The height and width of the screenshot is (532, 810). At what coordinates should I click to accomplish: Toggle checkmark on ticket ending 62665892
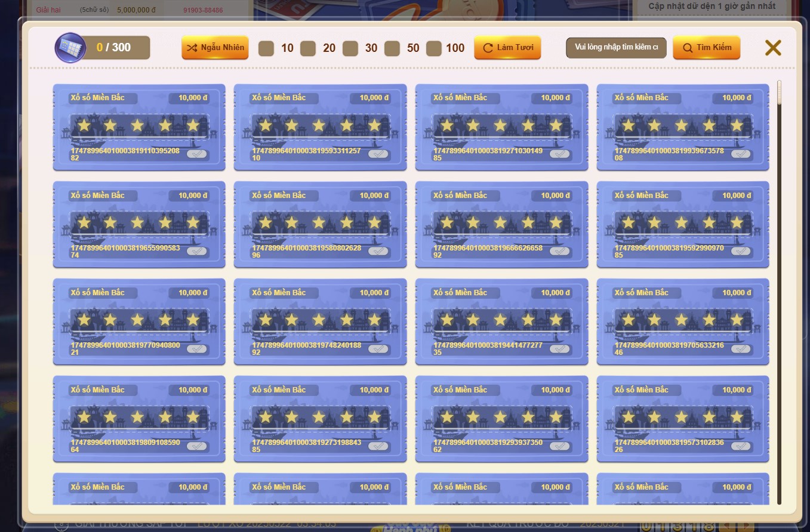560,251
